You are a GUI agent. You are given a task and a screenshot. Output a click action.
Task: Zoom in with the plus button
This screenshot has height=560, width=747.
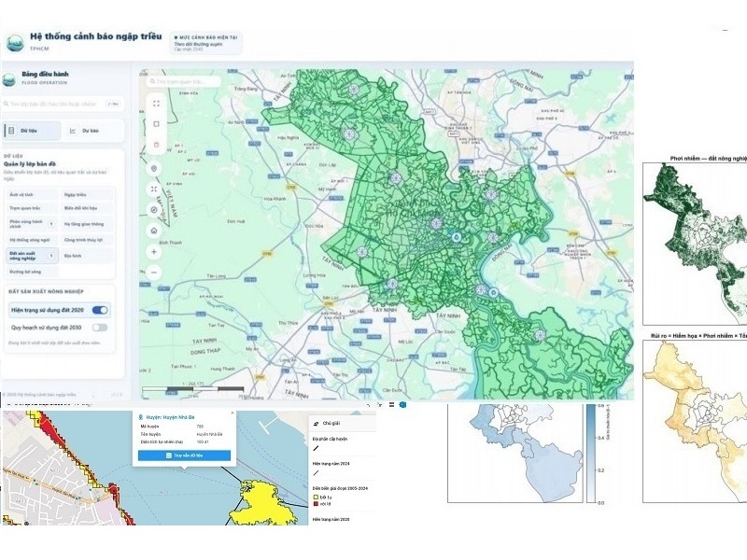pyautogui.click(x=154, y=252)
